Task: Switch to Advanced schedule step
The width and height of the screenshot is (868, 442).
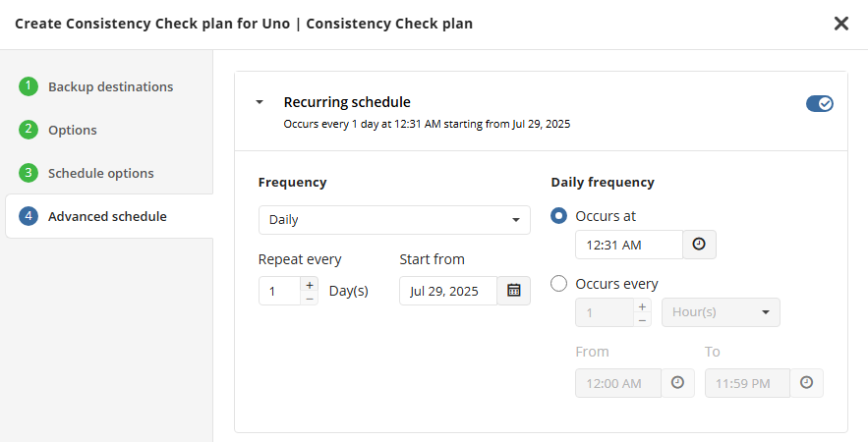Action: [109, 216]
